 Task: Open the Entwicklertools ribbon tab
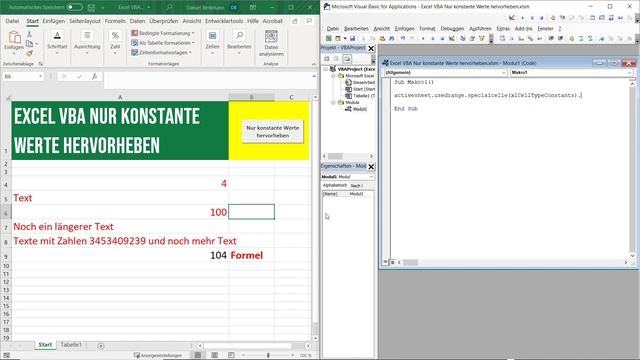tap(224, 21)
